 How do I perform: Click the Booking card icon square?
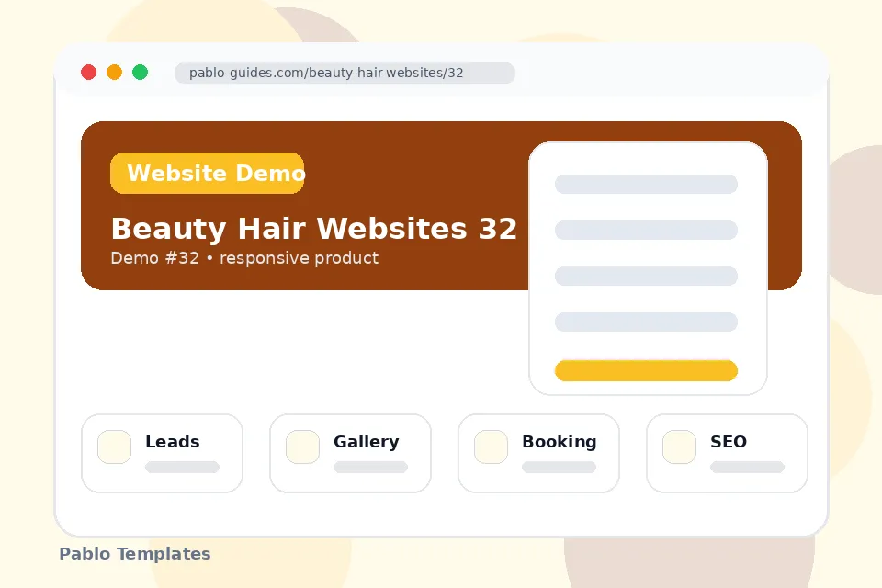click(491, 447)
